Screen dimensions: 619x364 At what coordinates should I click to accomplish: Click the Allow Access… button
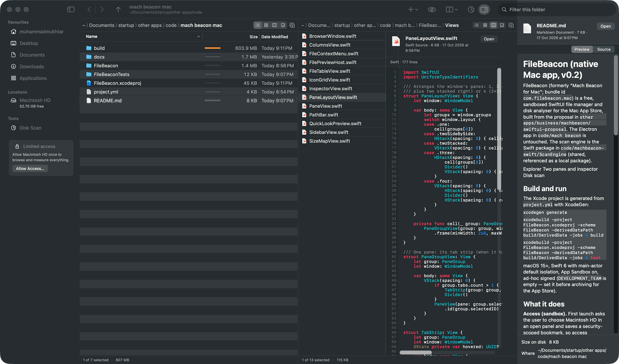tap(30, 169)
